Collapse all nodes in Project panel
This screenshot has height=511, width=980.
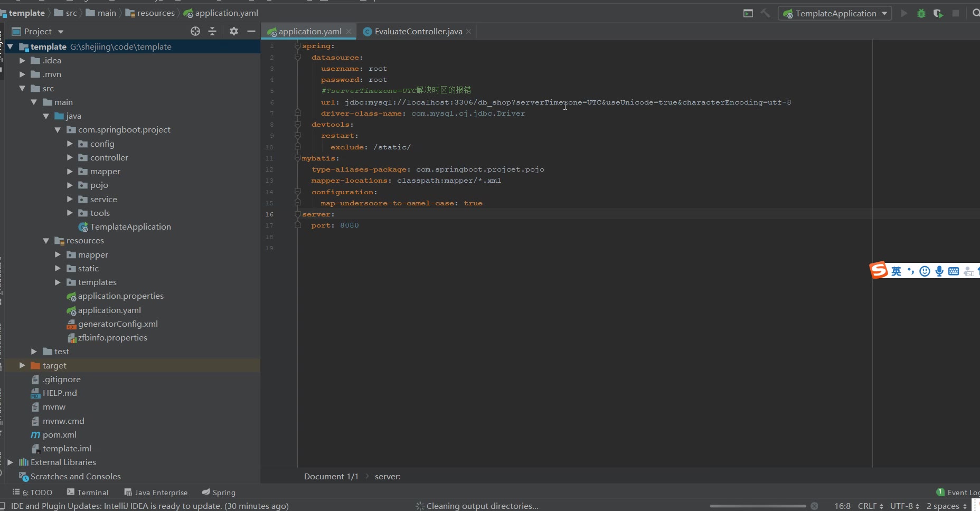click(212, 32)
